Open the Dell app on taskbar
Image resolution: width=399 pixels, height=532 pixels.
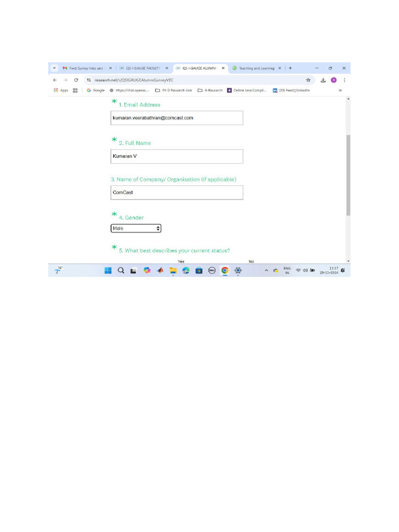coord(212,270)
